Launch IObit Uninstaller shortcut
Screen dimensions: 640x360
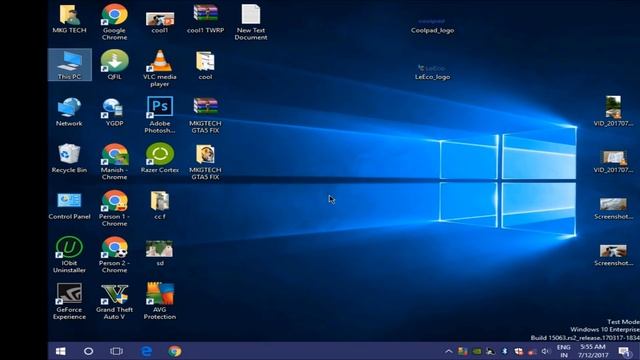coord(69,255)
